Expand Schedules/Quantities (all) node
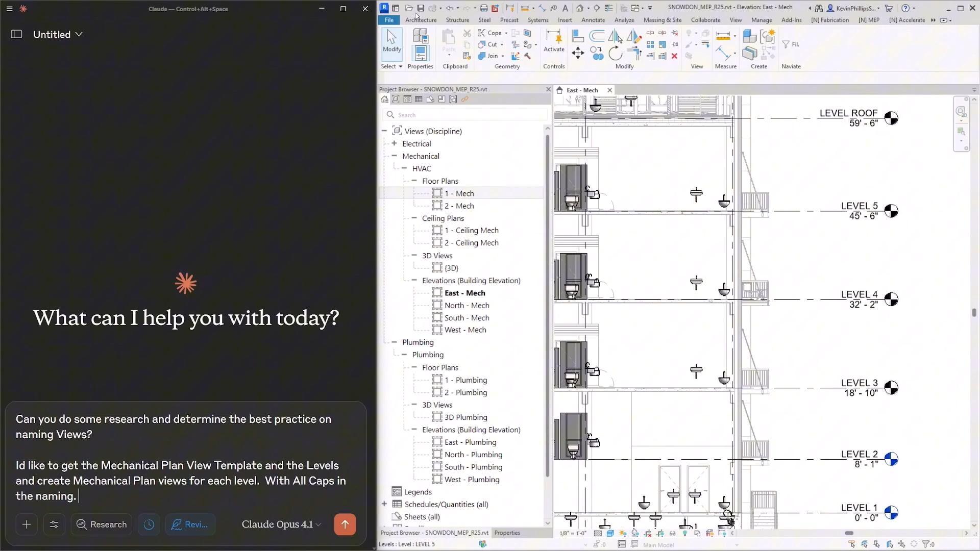The height and width of the screenshot is (551, 980). pos(384,504)
